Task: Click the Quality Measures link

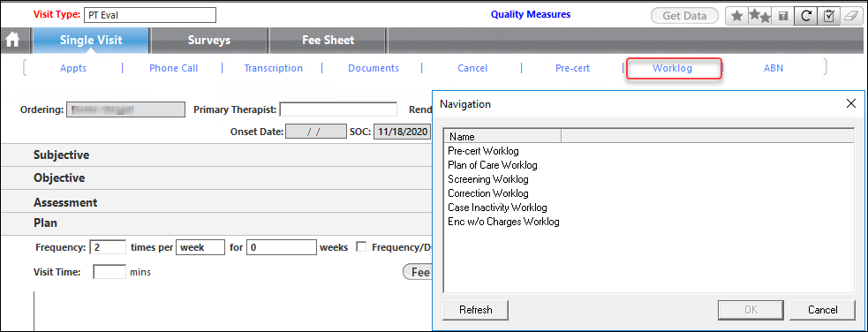Action: point(531,14)
